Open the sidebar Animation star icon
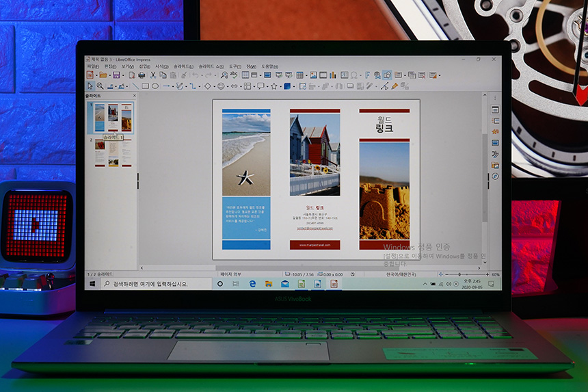 pyautogui.click(x=495, y=131)
